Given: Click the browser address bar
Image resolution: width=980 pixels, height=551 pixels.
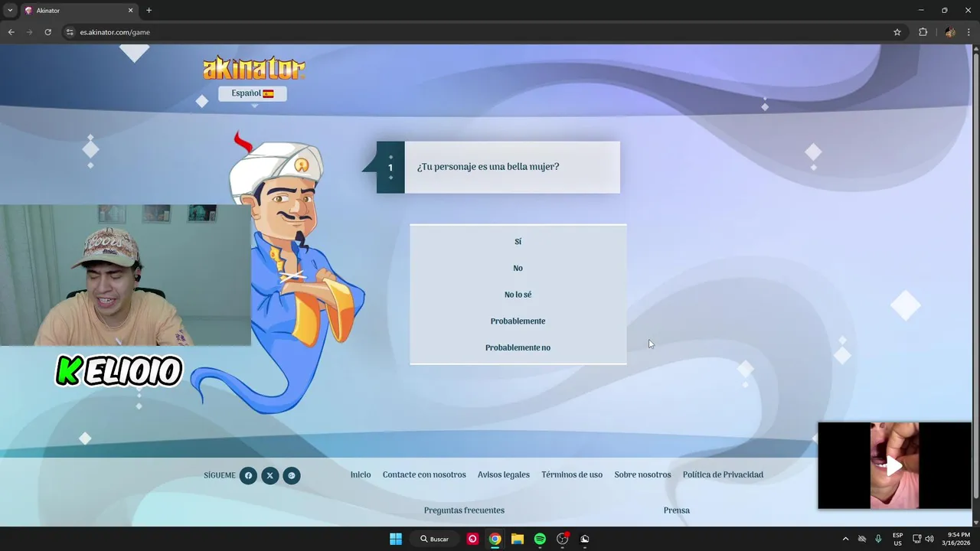Looking at the screenshot, I should pos(482,32).
